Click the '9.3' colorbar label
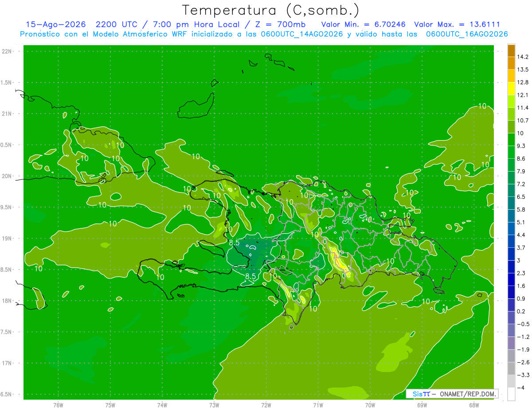 click(521, 146)
